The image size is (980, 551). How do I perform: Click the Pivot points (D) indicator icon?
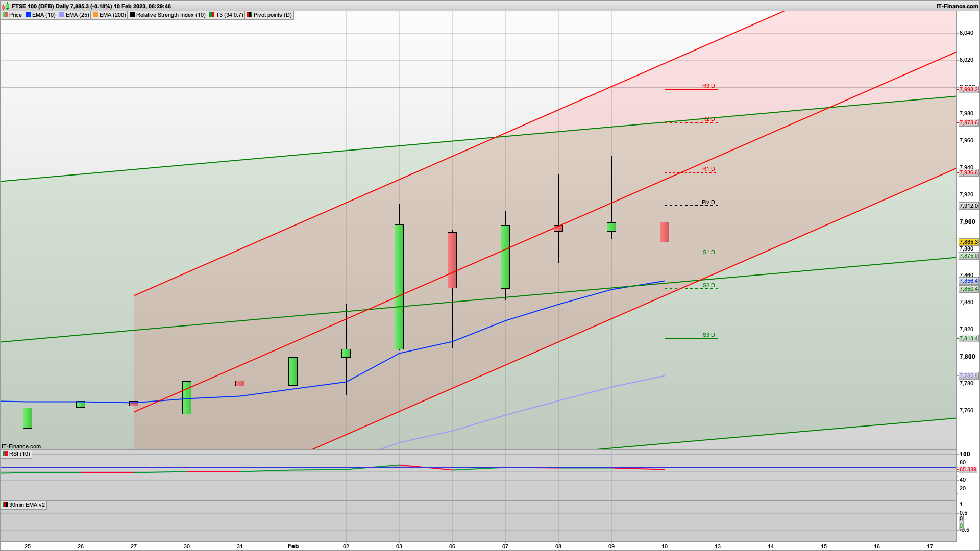coord(250,15)
